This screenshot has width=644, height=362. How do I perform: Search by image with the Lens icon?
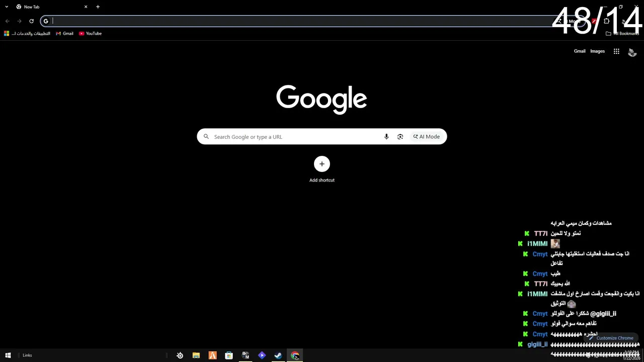[x=400, y=137]
